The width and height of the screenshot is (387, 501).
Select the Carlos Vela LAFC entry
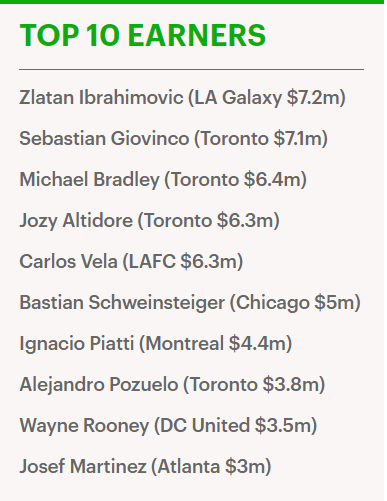click(x=131, y=262)
